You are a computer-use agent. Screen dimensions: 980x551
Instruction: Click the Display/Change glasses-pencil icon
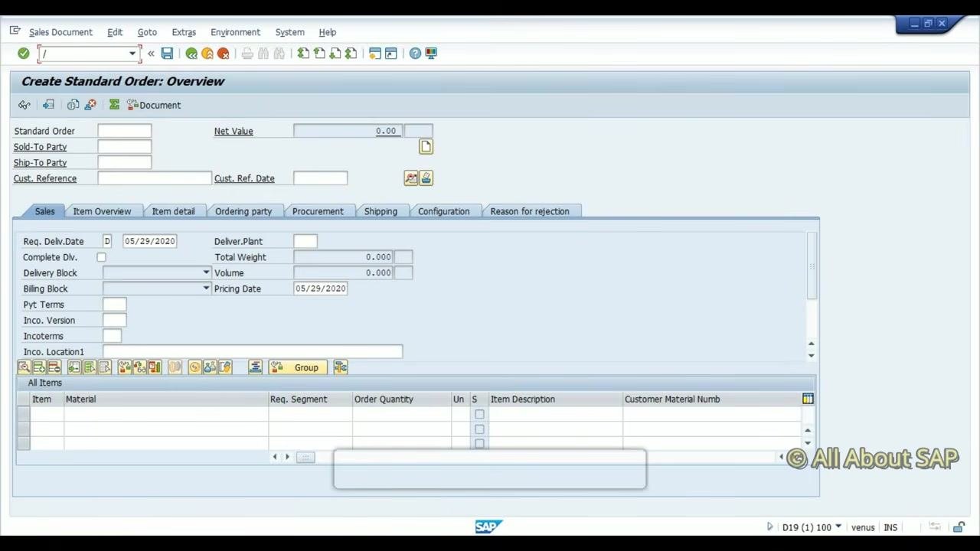pyautogui.click(x=24, y=105)
